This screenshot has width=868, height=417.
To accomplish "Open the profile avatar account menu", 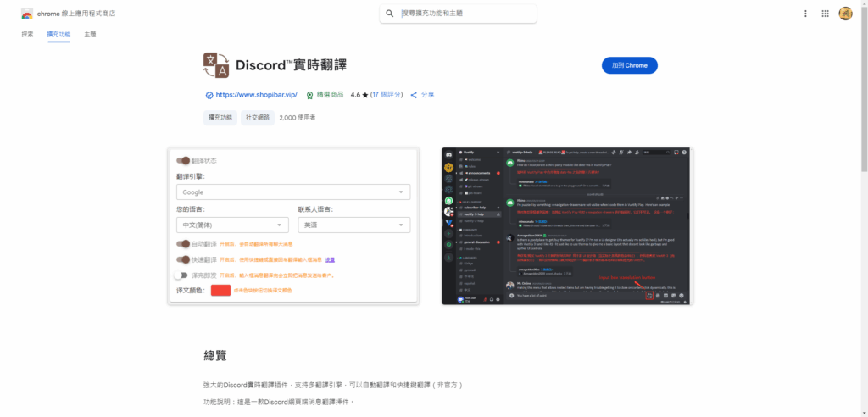I will [845, 14].
